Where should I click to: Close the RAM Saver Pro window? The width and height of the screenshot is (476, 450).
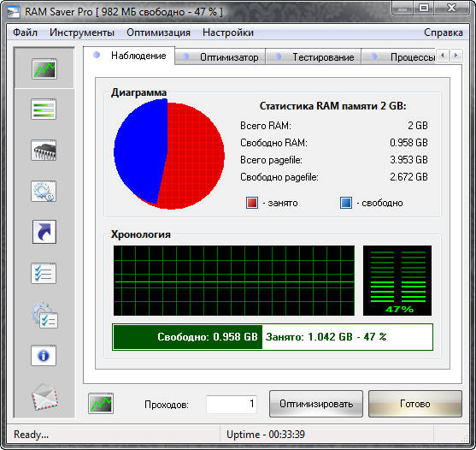tap(452, 9)
